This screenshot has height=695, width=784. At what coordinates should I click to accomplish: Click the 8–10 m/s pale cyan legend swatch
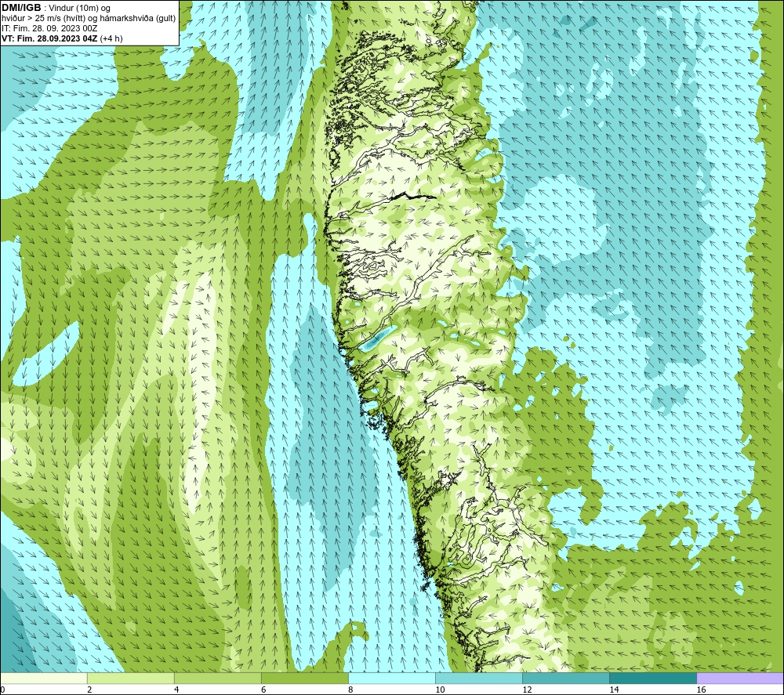(x=391, y=678)
